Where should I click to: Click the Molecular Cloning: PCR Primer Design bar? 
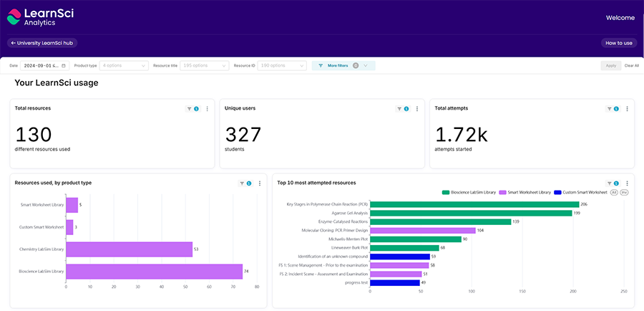pos(423,230)
